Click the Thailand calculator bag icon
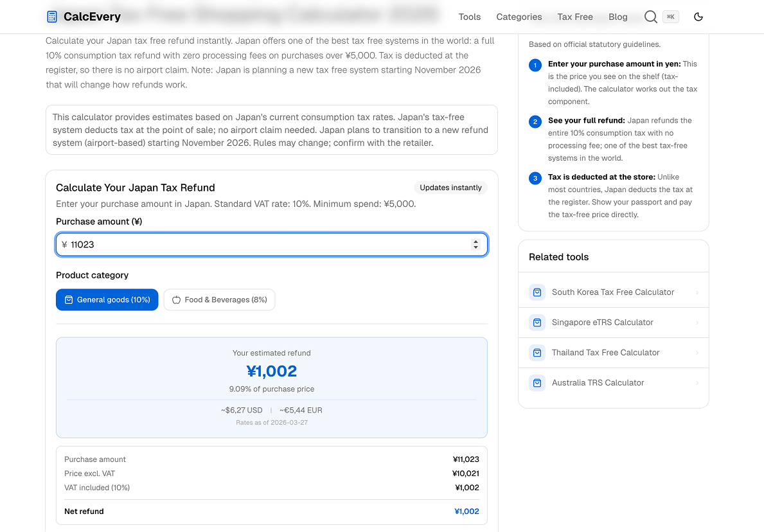Viewport: 764px width, 532px height. pyautogui.click(x=537, y=353)
